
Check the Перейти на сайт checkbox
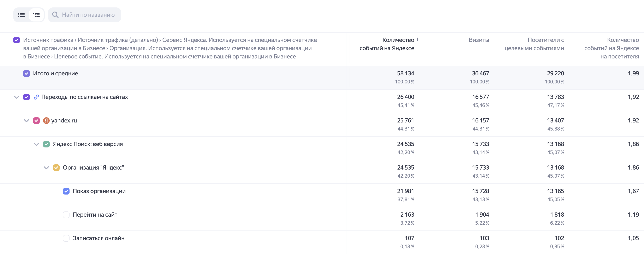tap(66, 215)
